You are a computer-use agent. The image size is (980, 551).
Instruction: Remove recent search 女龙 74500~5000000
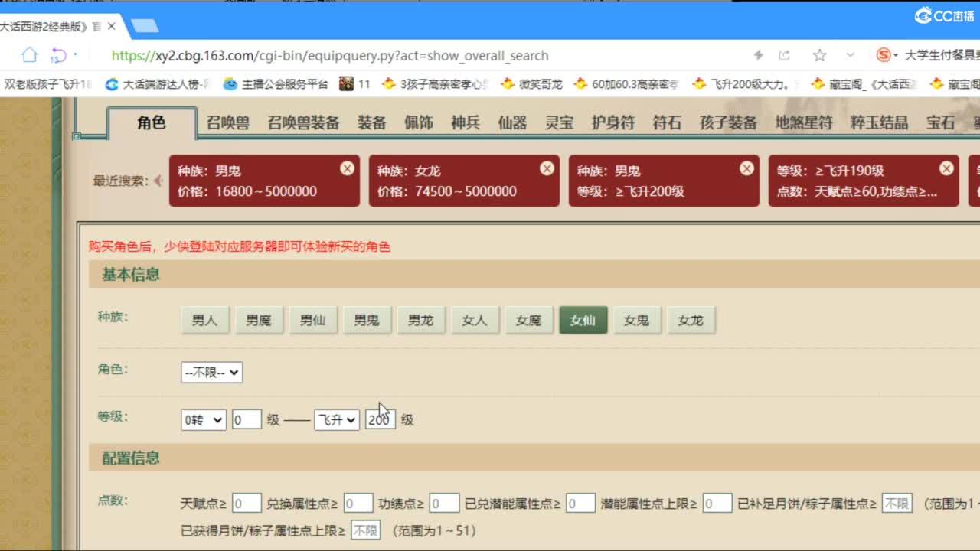(547, 168)
